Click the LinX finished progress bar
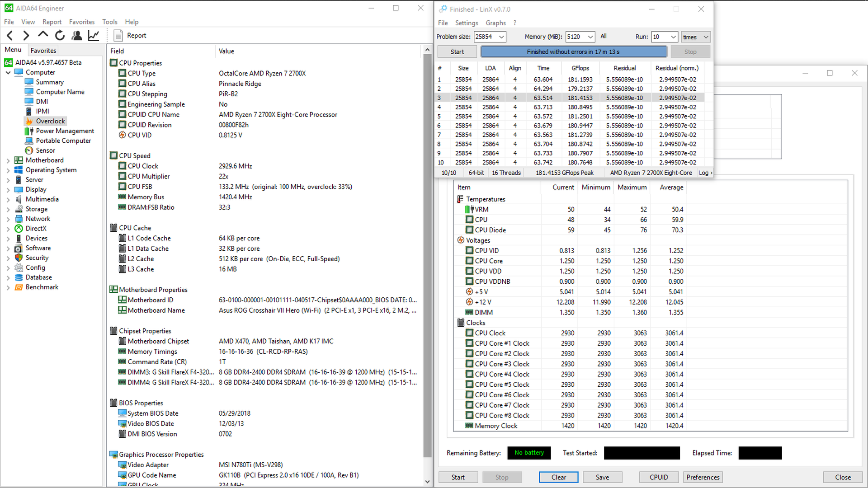This screenshot has height=488, width=868. point(573,52)
